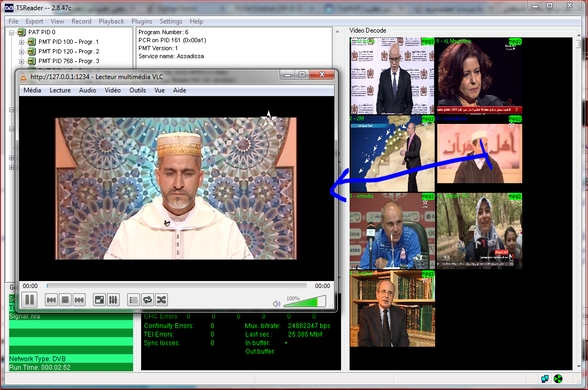The height and width of the screenshot is (390, 588).
Task: Adjust the VLC volume slider
Action: click(x=304, y=302)
